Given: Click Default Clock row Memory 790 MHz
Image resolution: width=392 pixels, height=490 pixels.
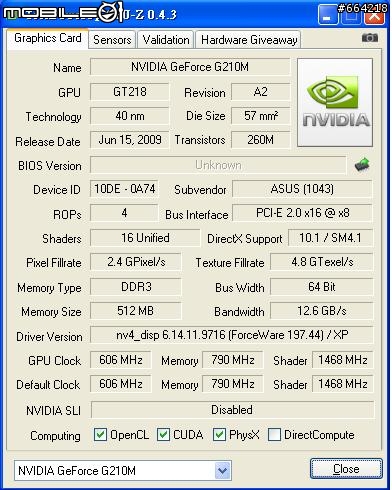Looking at the screenshot, I should pos(233,384).
